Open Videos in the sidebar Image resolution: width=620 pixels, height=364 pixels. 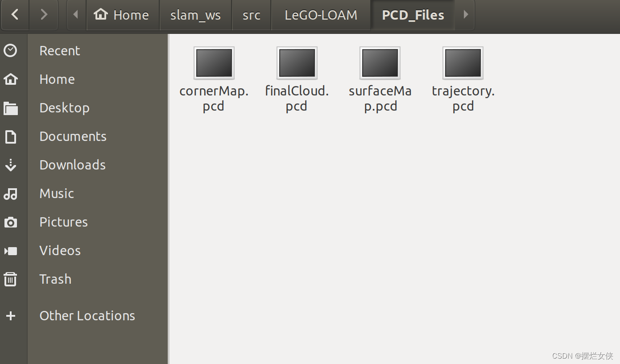60,251
